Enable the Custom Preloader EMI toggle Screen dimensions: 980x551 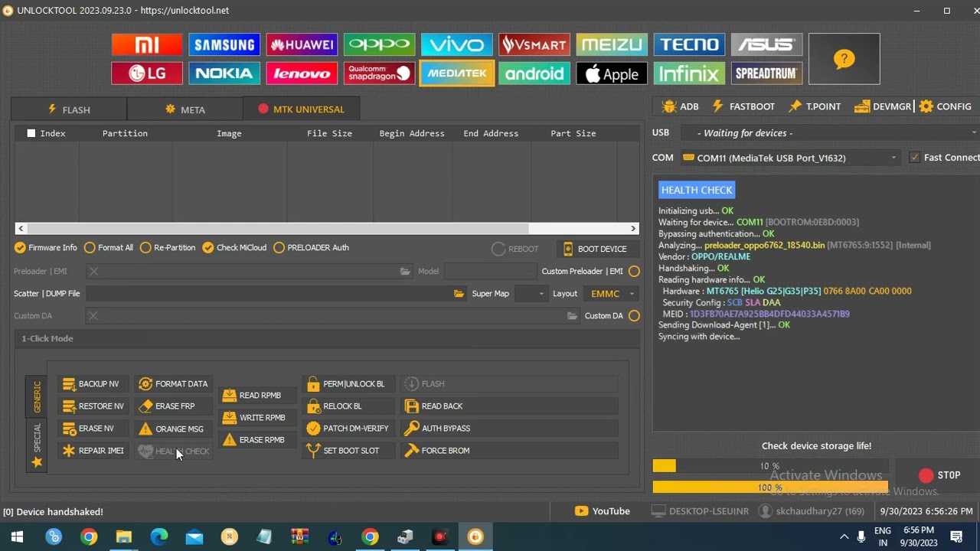(634, 271)
